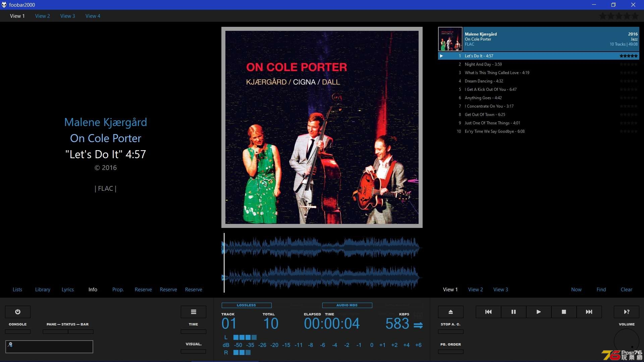
Task: Stop playback with the square button
Action: click(564, 312)
